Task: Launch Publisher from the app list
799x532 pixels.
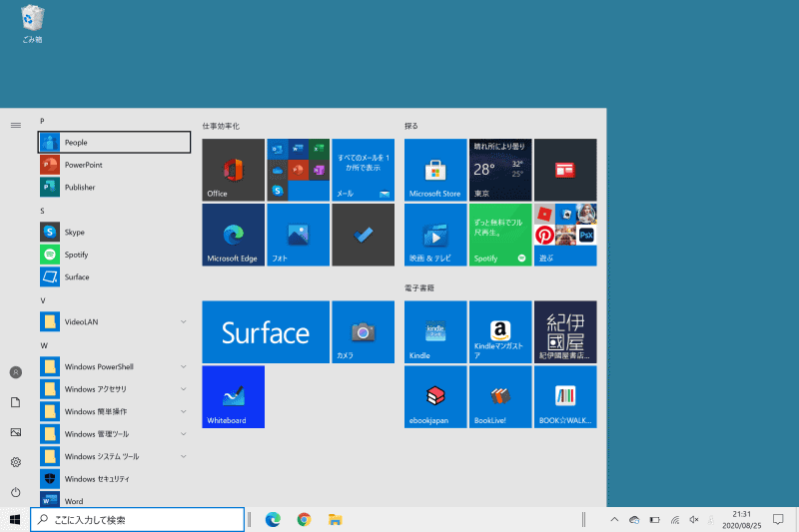Action: [114, 187]
